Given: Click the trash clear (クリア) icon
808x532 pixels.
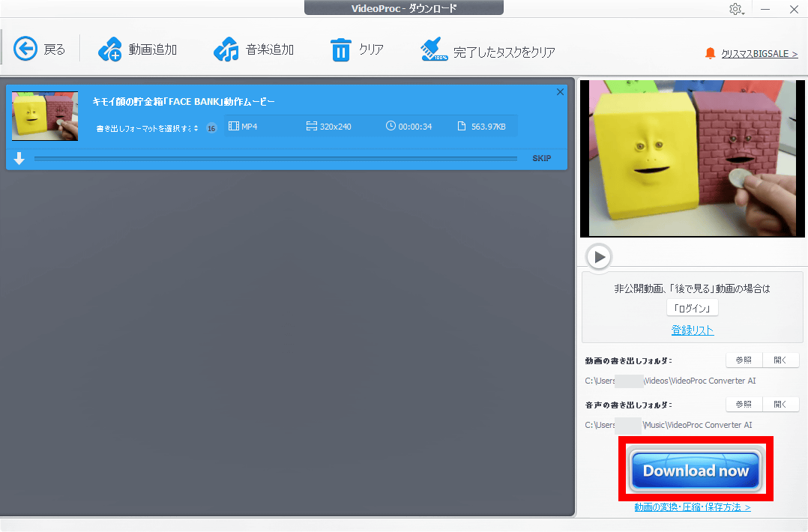Looking at the screenshot, I should (340, 50).
